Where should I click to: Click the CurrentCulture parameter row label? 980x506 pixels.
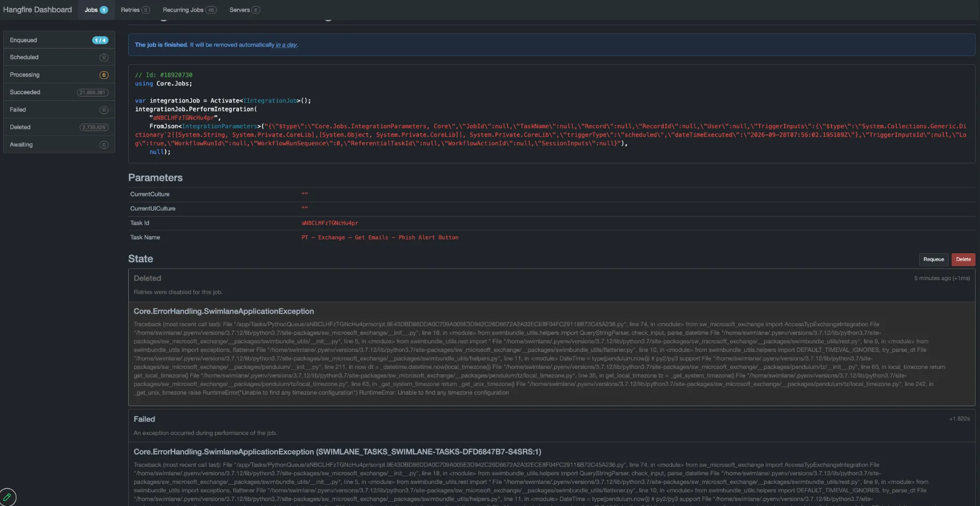[x=150, y=195]
